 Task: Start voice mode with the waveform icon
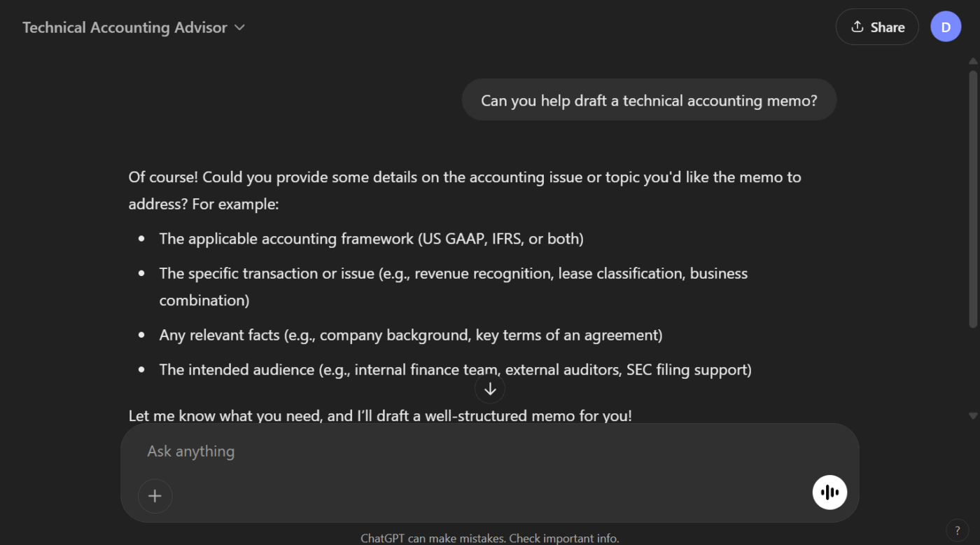pos(829,492)
